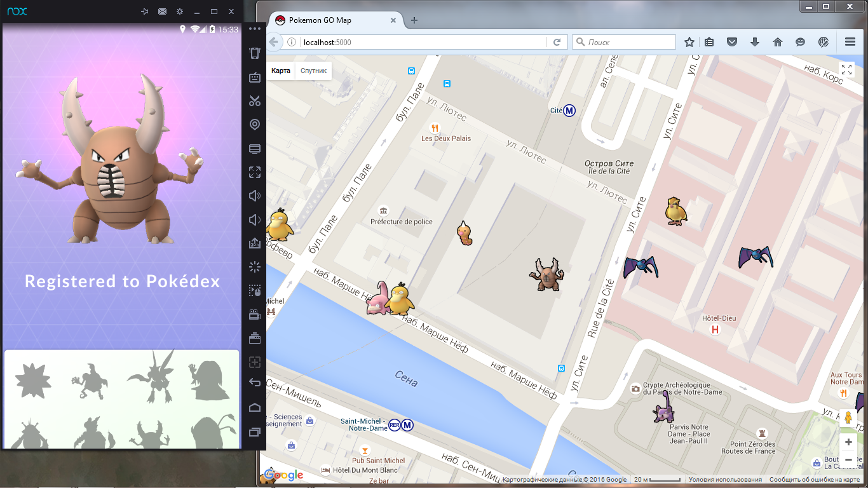Select the Pokemon GO Map browser tab
Screen dimensions: 868x488
337,20
